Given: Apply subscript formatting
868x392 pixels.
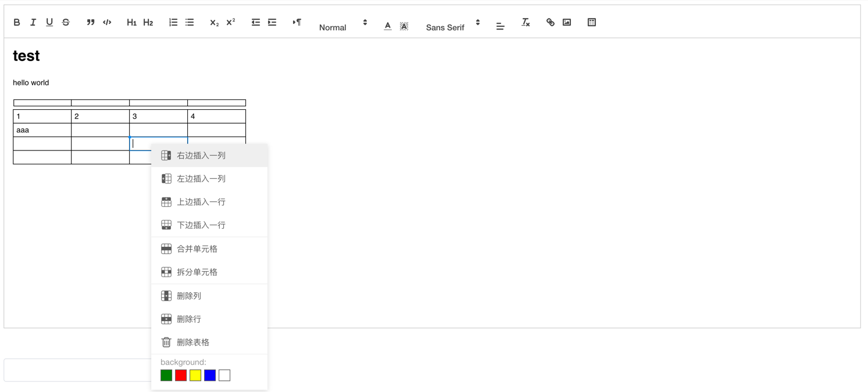Looking at the screenshot, I should coord(215,22).
